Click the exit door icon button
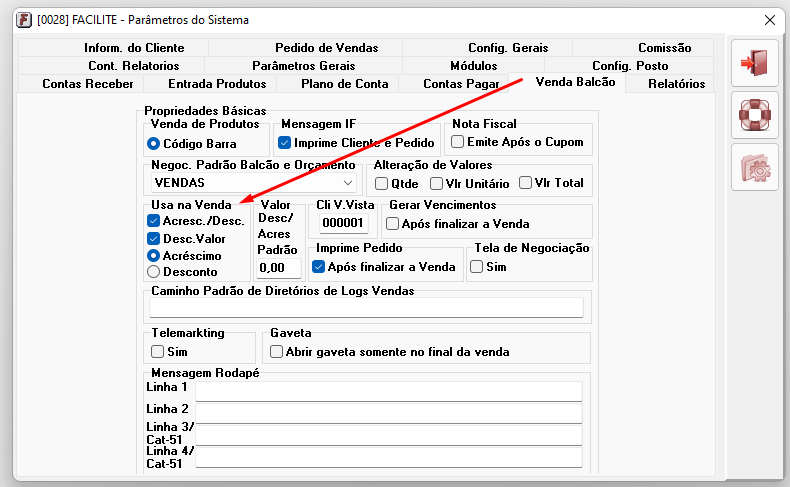Viewport: 790px width, 487px height. pos(754,63)
